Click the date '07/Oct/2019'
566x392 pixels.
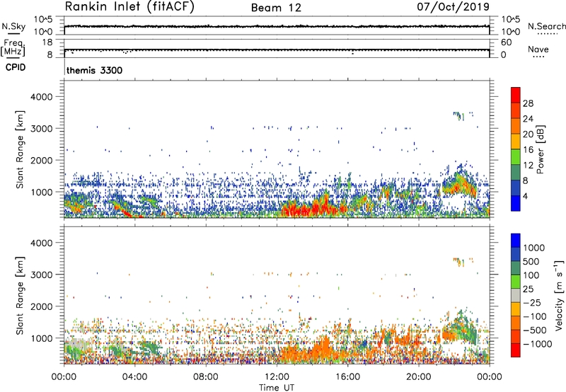[x=453, y=7]
